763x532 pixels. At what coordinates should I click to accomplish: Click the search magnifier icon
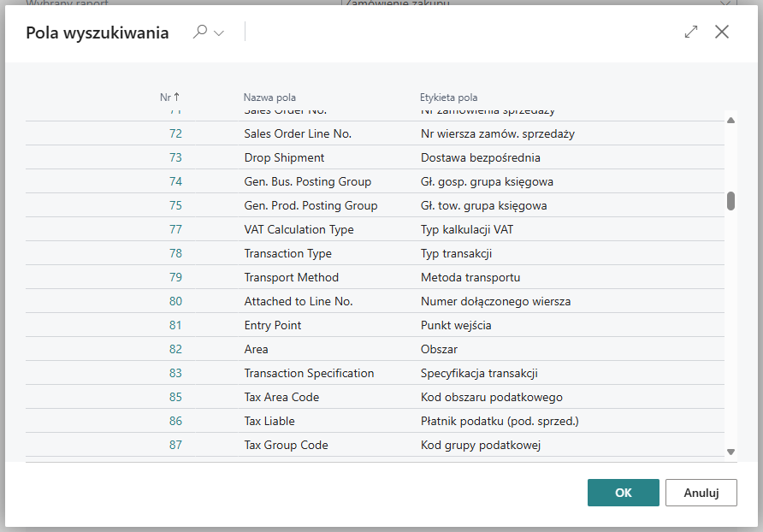pos(200,33)
